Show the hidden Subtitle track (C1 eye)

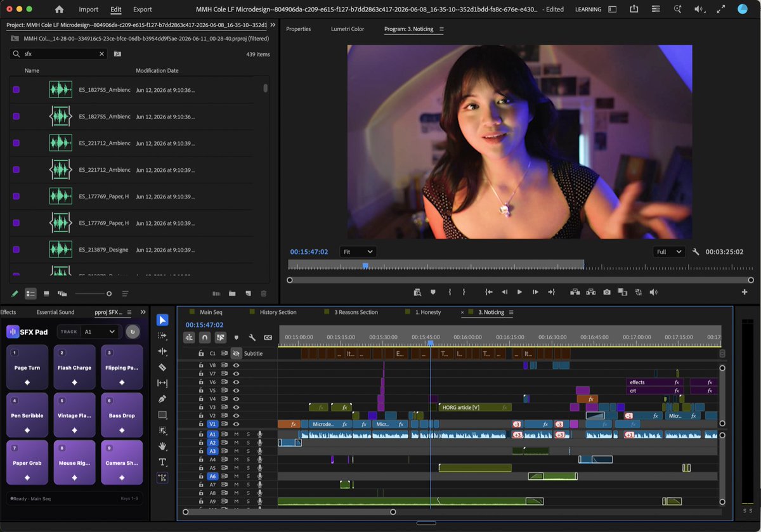236,353
